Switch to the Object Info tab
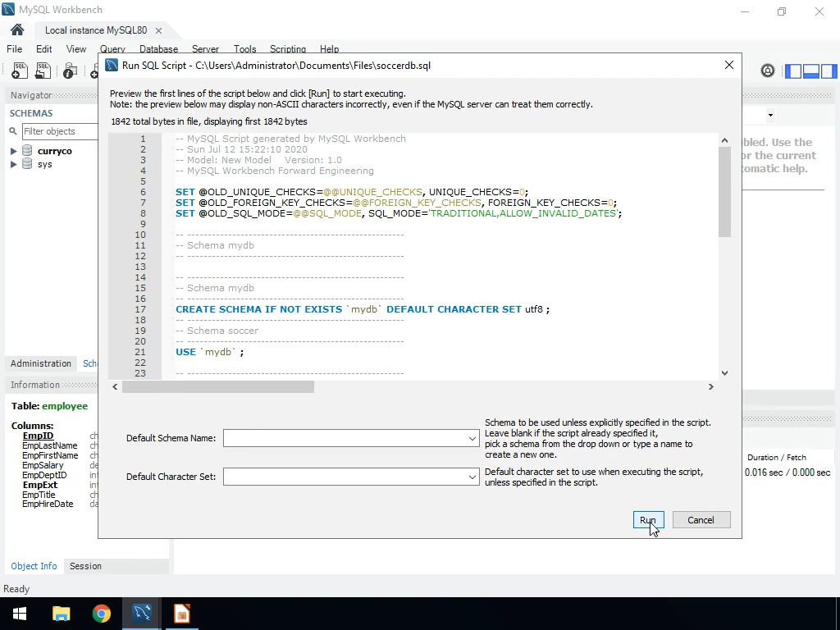840x630 pixels. point(34,566)
